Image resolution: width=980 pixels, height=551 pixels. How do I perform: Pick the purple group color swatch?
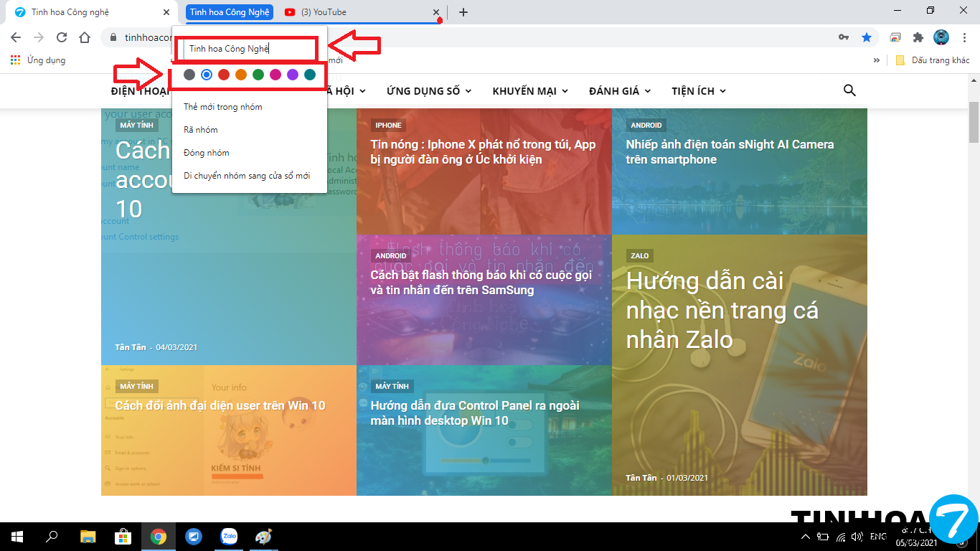coord(293,74)
